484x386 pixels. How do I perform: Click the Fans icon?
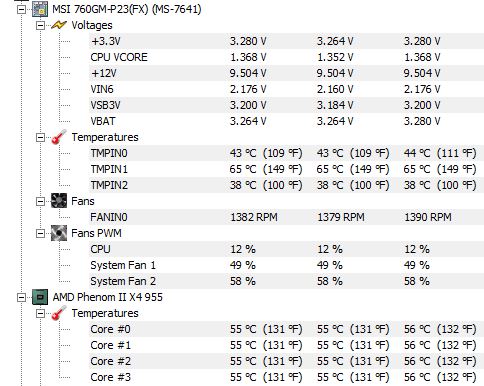59,201
